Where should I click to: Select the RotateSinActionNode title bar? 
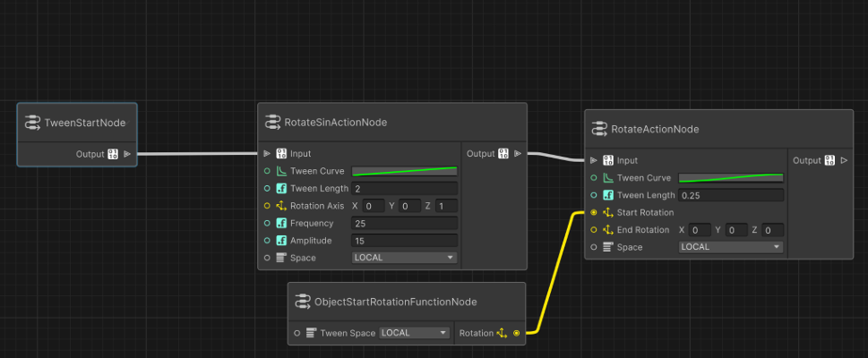coord(392,123)
